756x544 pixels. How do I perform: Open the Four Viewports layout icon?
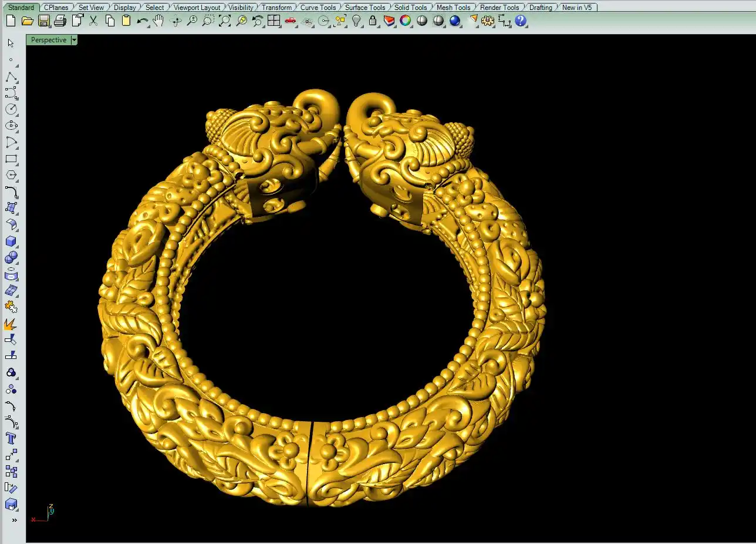pyautogui.click(x=274, y=21)
